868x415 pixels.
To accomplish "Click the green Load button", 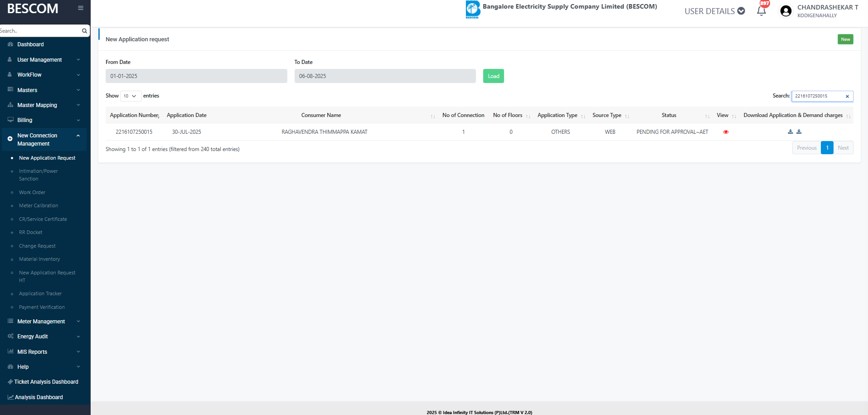I will point(494,76).
